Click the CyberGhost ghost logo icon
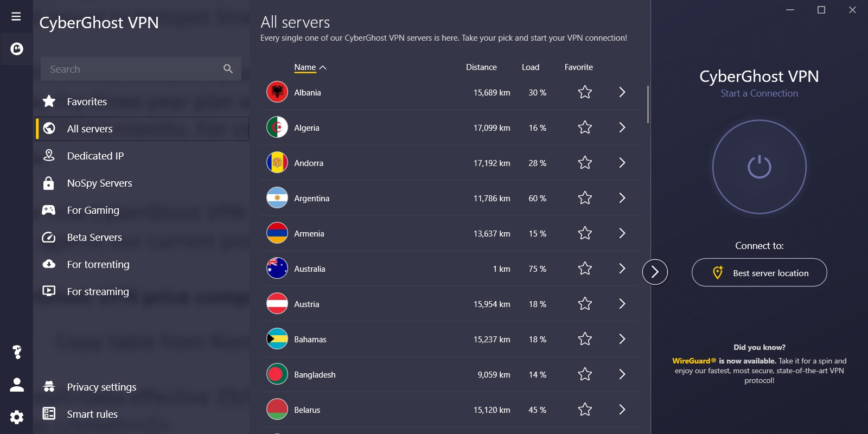The height and width of the screenshot is (434, 868). click(17, 49)
